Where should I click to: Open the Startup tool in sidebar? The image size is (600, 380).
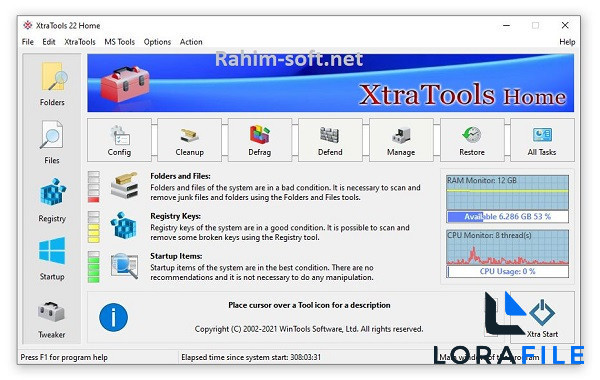pyautogui.click(x=52, y=258)
